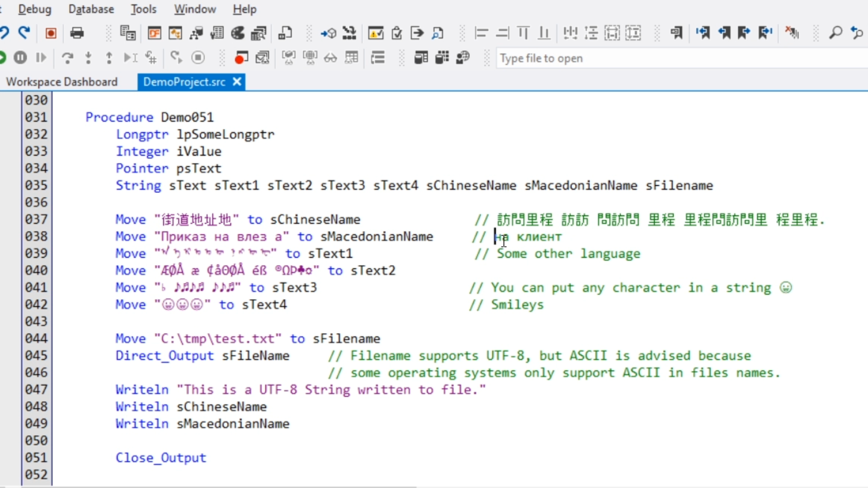The height and width of the screenshot is (488, 868).
Task: Clear all bookmarks using the red X icon
Action: 792,33
